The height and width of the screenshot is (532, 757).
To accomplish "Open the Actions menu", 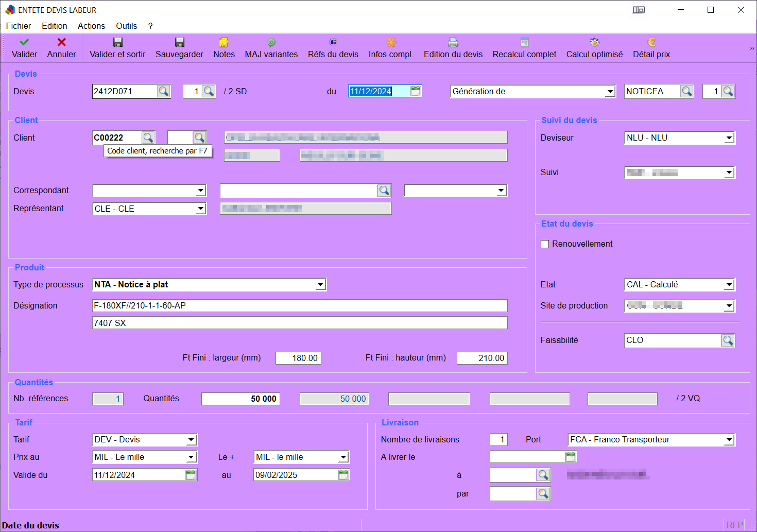I will point(91,26).
